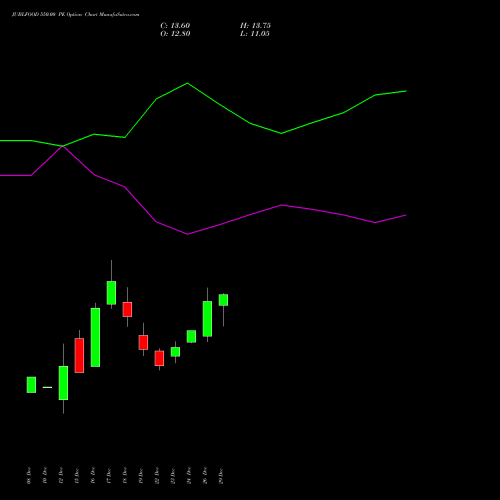Click the 17 Dec green candlestick at the top
This screenshot has height=500, width=500.
[111, 293]
